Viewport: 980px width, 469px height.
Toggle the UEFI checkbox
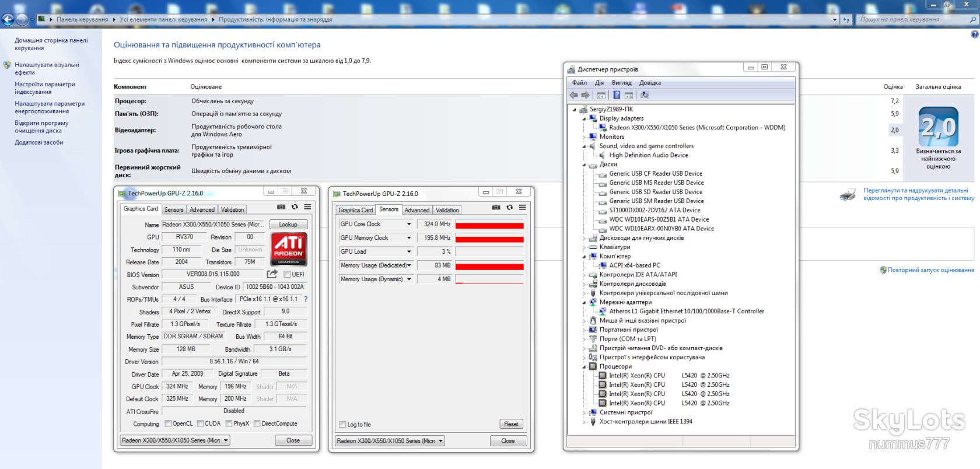pos(287,275)
